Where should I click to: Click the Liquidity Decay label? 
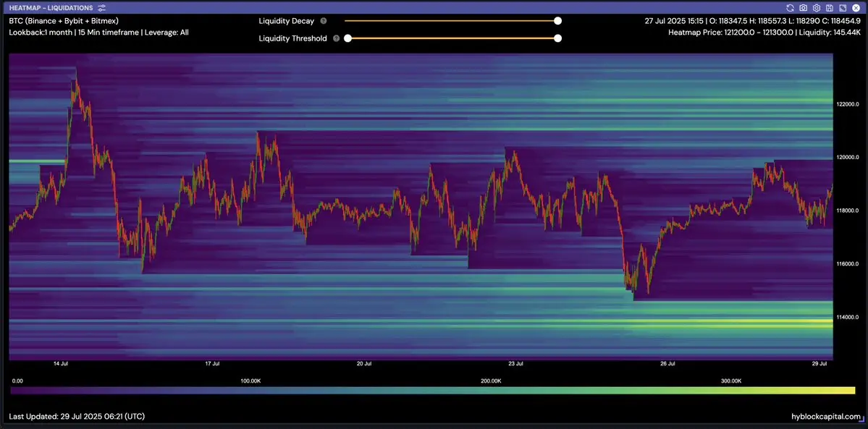pyautogui.click(x=286, y=21)
